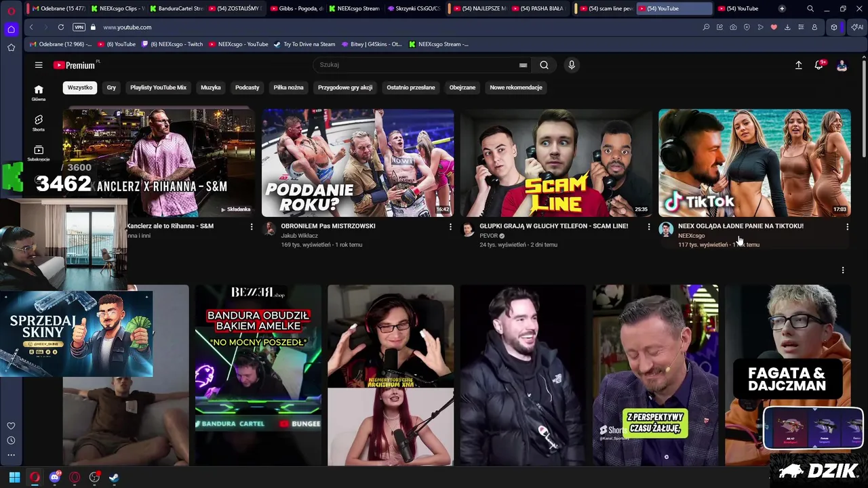
Task: Open the YouTube hamburger guide menu
Action: click(39, 65)
